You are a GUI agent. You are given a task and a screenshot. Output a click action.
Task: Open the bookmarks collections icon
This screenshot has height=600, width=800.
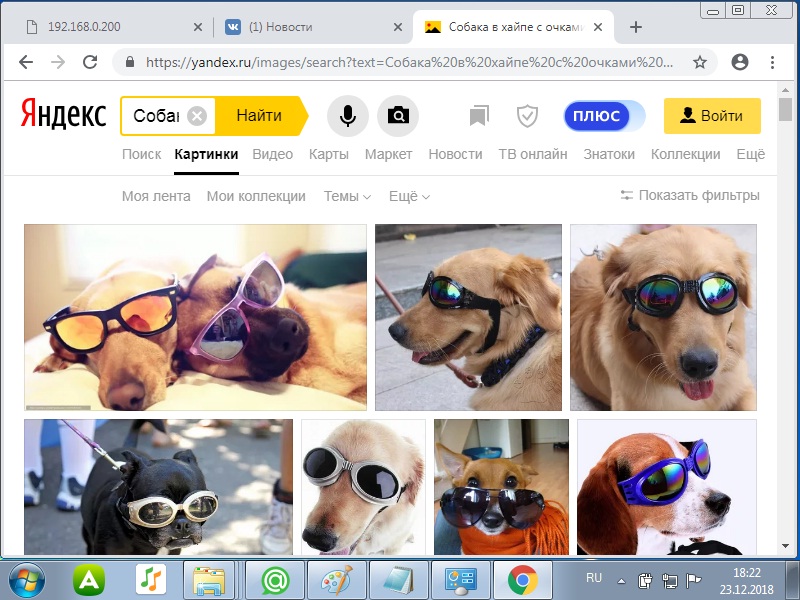point(479,116)
